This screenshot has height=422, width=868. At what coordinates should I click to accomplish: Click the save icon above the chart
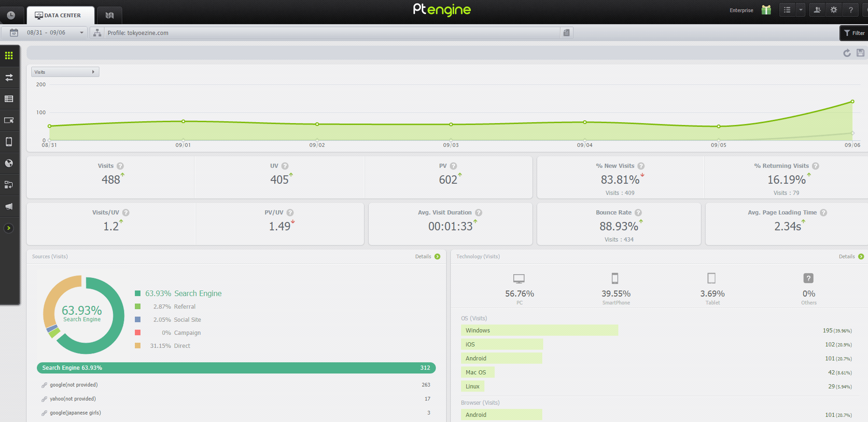[861, 53]
